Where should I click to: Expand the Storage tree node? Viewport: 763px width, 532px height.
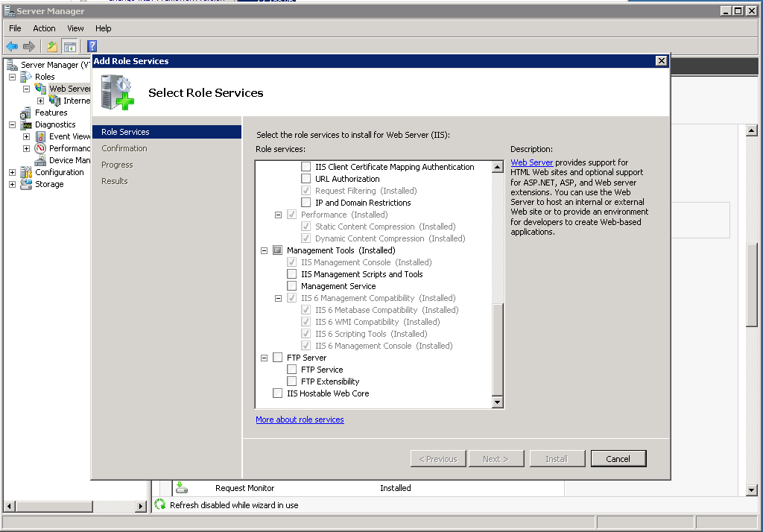coord(12,185)
